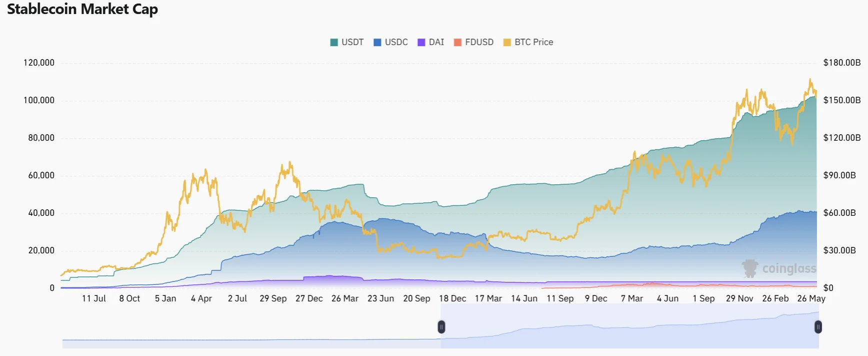Click the $60.00B right axis label
The height and width of the screenshot is (356, 868).
(839, 213)
